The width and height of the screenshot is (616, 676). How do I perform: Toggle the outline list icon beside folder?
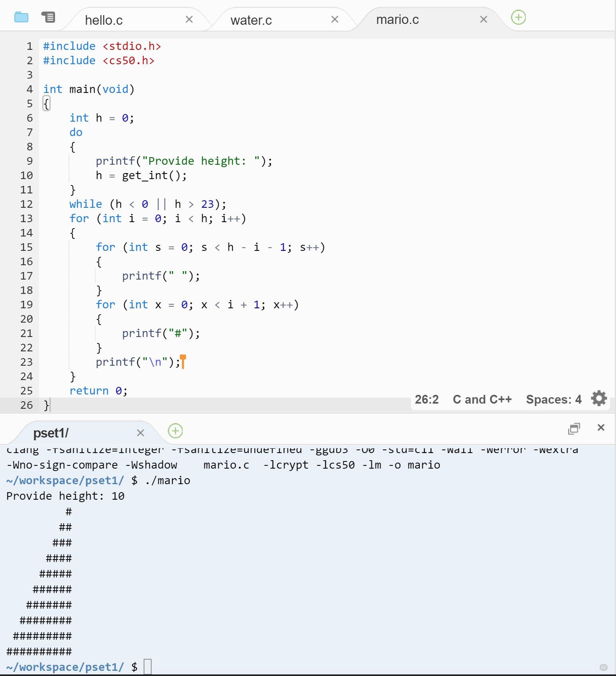click(48, 17)
